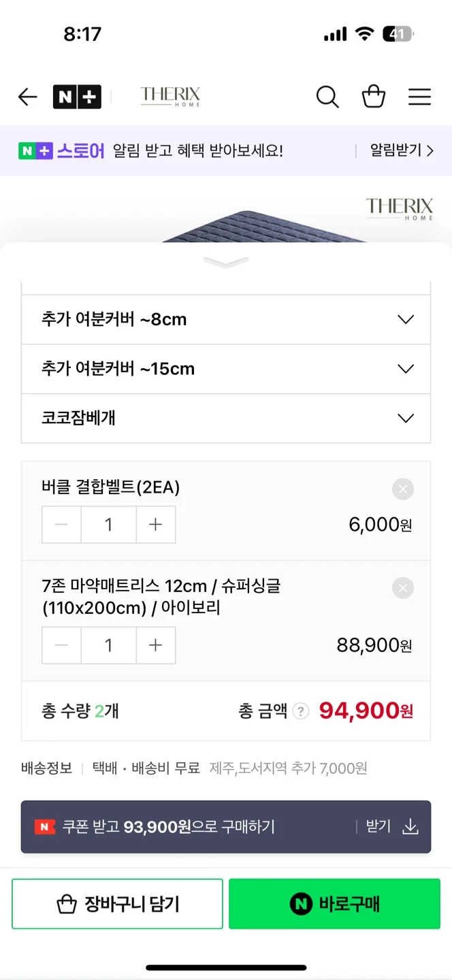Expand 코코잠베개 option dropdown
Screen dimensions: 452x980
(x=226, y=418)
